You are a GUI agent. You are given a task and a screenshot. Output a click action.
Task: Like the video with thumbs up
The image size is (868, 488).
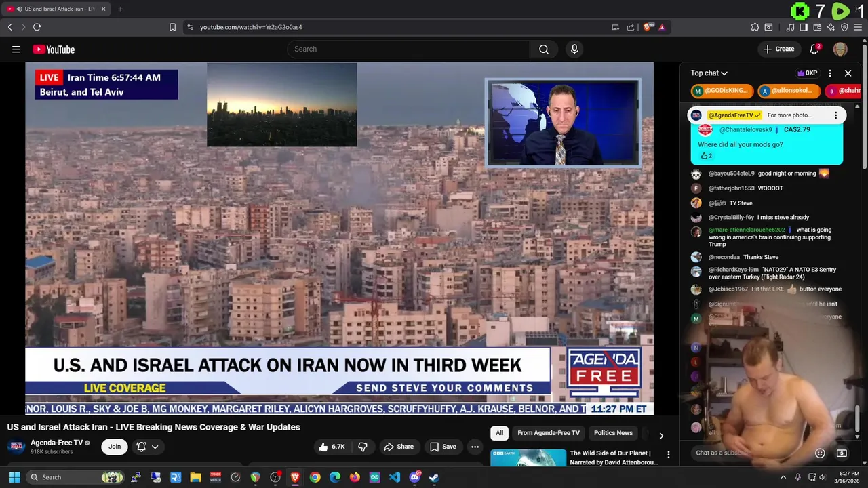(x=332, y=447)
